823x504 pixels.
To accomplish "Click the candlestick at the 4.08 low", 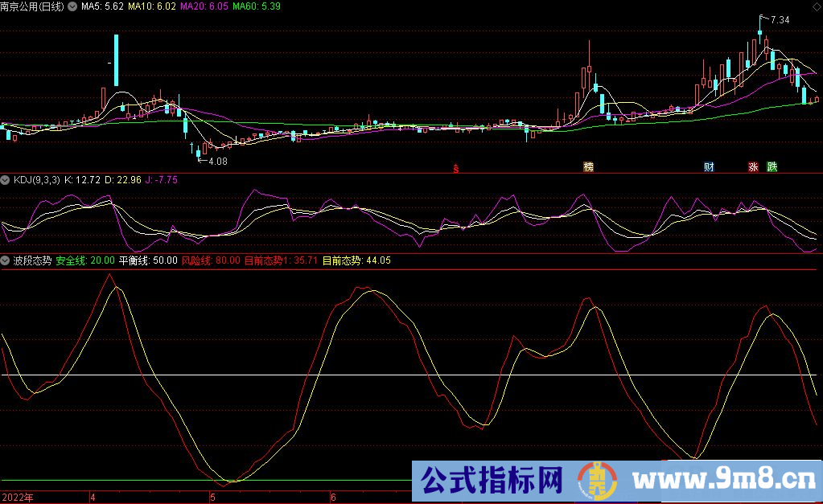I will point(198,153).
